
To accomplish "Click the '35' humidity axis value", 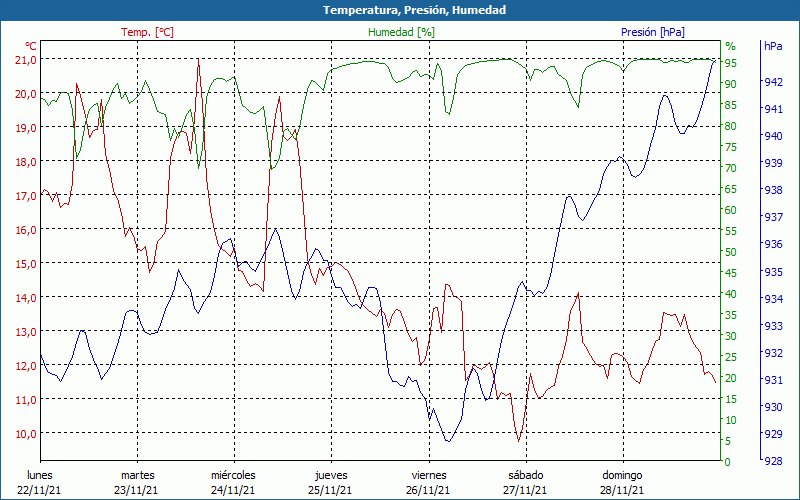I will (730, 315).
